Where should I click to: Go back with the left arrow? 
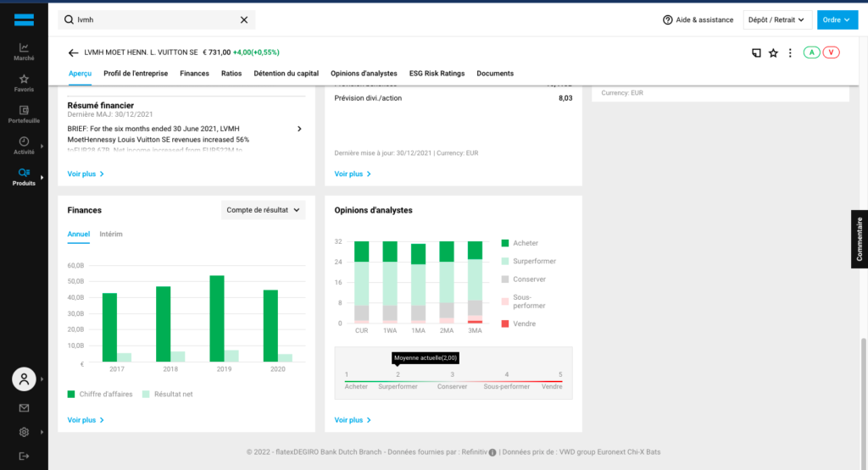[73, 53]
